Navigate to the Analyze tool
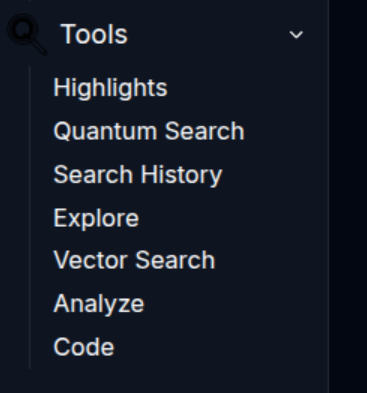 point(99,304)
